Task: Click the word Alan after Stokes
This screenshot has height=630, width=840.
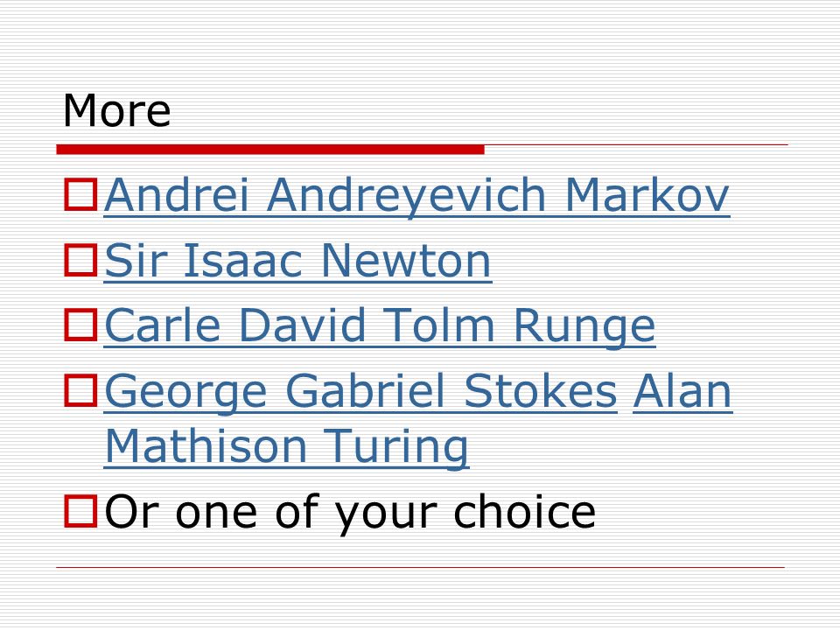Action: coord(682,392)
